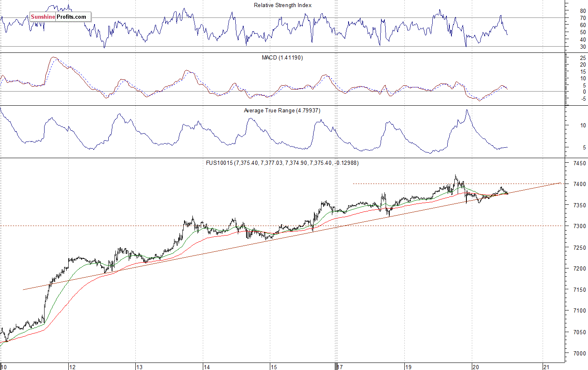Click the 30 label on RSI axis
Viewport: 588px width, 370px height.
(583, 47)
